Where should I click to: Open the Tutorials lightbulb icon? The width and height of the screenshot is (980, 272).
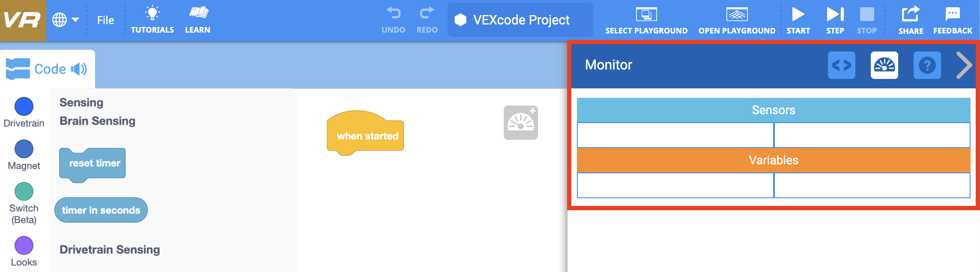[152, 13]
